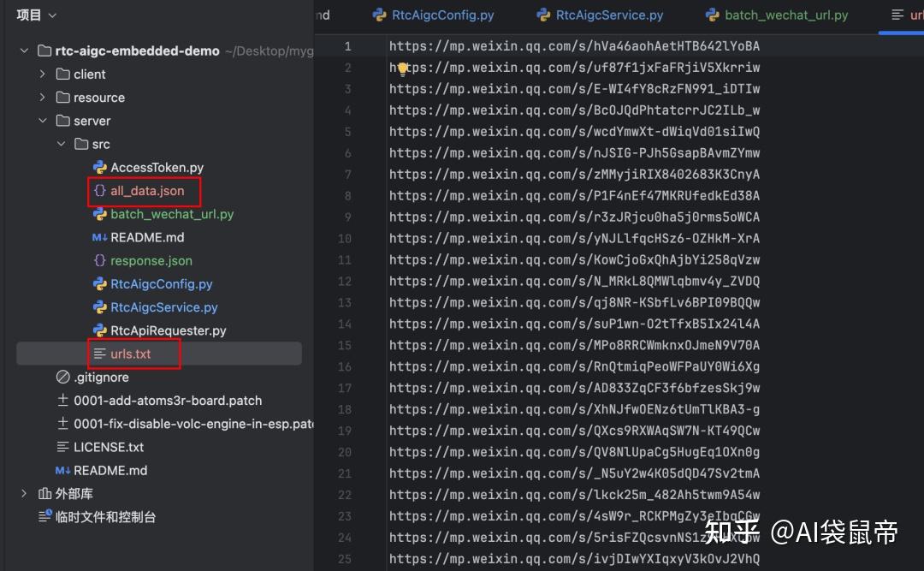Click the ignore icon beside .gitignore
924x571 pixels.
(63, 377)
